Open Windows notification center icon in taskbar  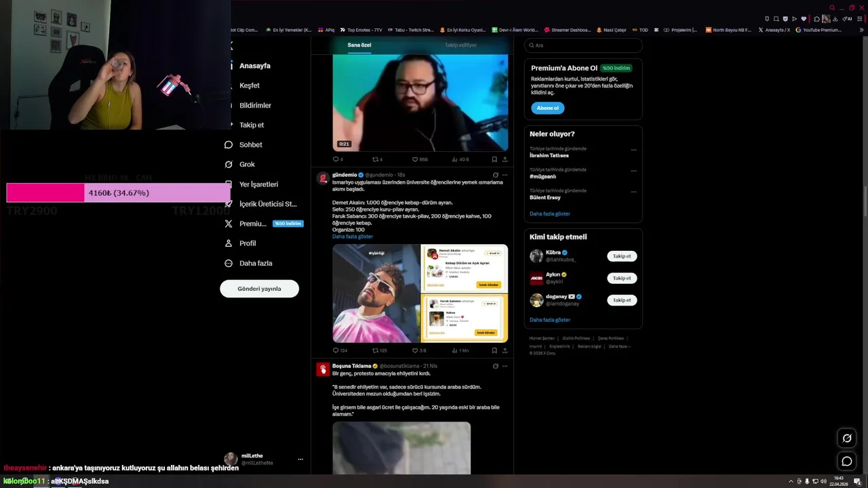(857, 481)
